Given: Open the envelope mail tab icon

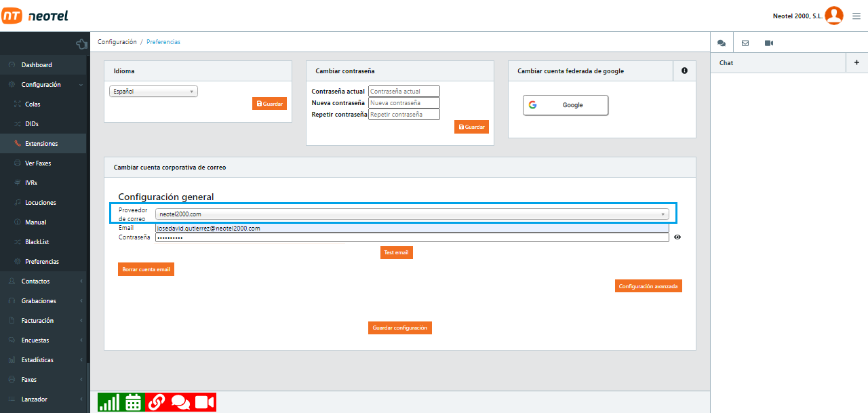Looking at the screenshot, I should pos(745,43).
